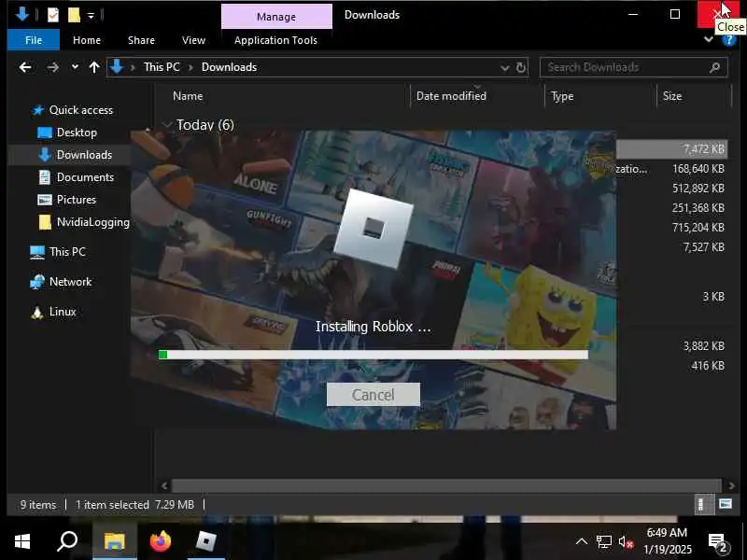
Task: Launch Firefox from the taskbar
Action: click(x=160, y=541)
